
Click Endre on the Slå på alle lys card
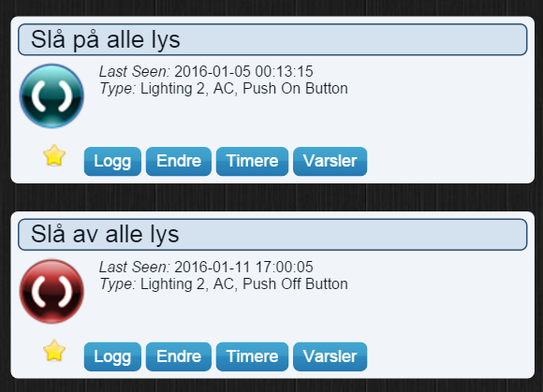(x=179, y=161)
